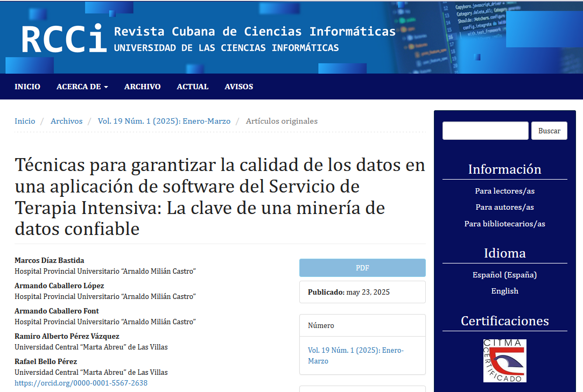The width and height of the screenshot is (583, 392).
Task: Select Para autores/as in sidebar
Action: pyautogui.click(x=504, y=207)
